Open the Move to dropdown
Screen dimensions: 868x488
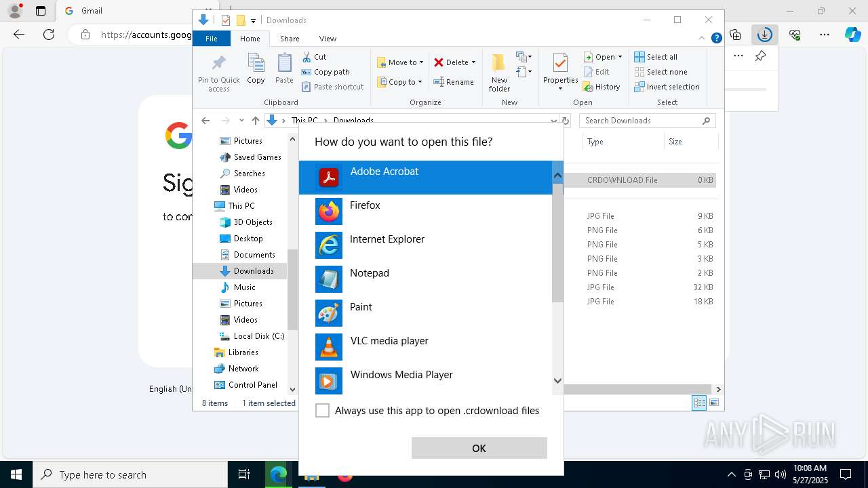(400, 62)
